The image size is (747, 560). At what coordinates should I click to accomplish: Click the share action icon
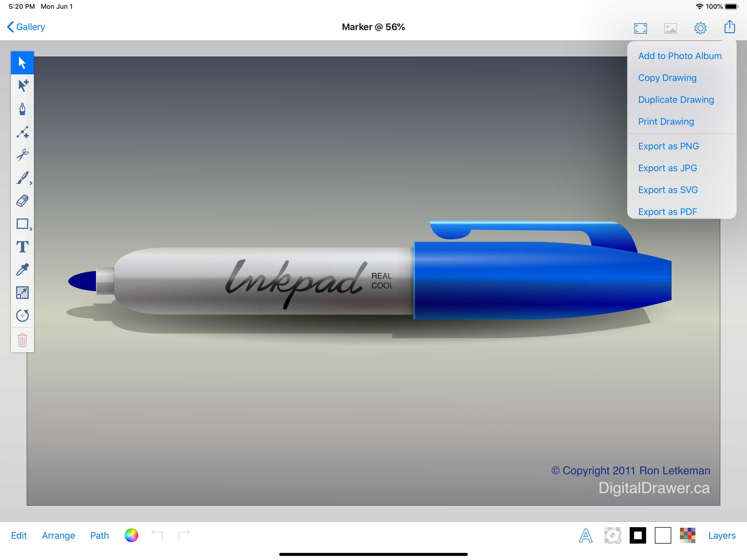(730, 27)
